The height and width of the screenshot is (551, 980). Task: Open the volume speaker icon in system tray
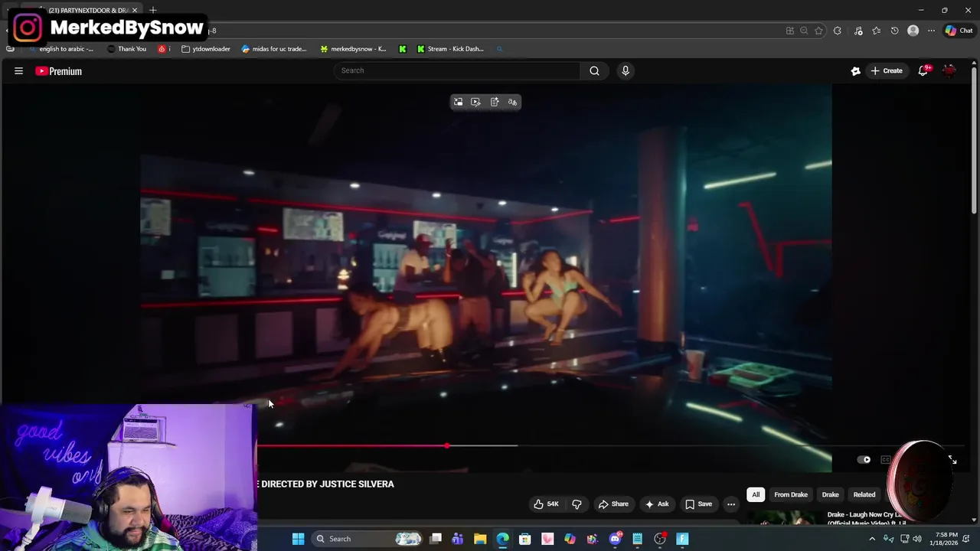coord(917,539)
